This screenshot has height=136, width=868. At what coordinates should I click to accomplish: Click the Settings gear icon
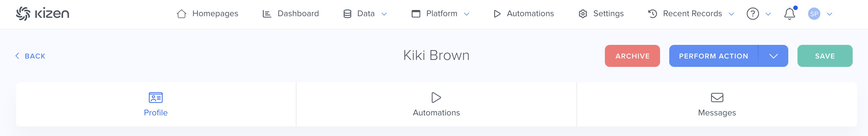(x=583, y=14)
